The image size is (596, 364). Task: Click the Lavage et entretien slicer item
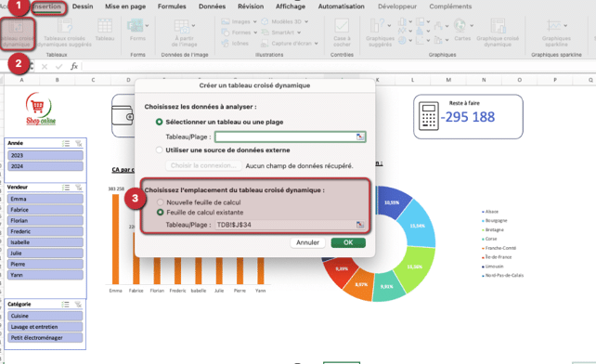click(45, 327)
